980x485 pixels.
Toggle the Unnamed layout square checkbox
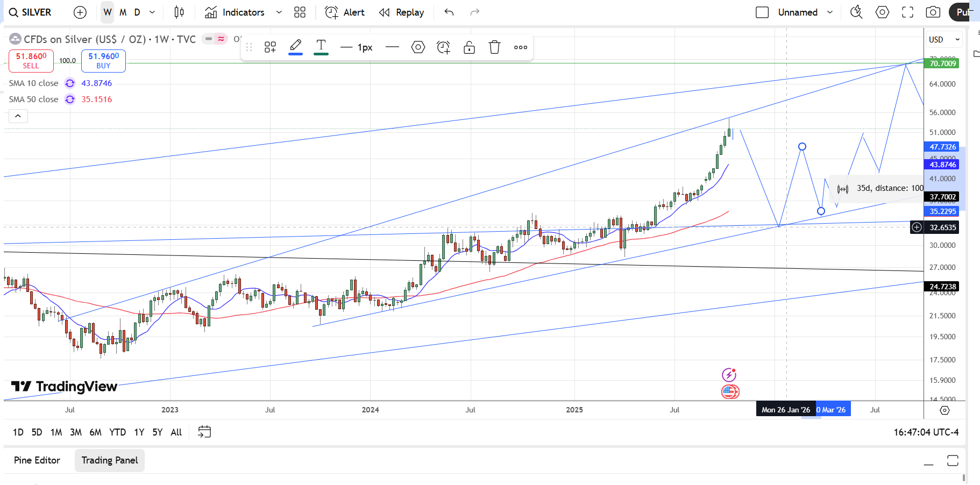click(762, 12)
